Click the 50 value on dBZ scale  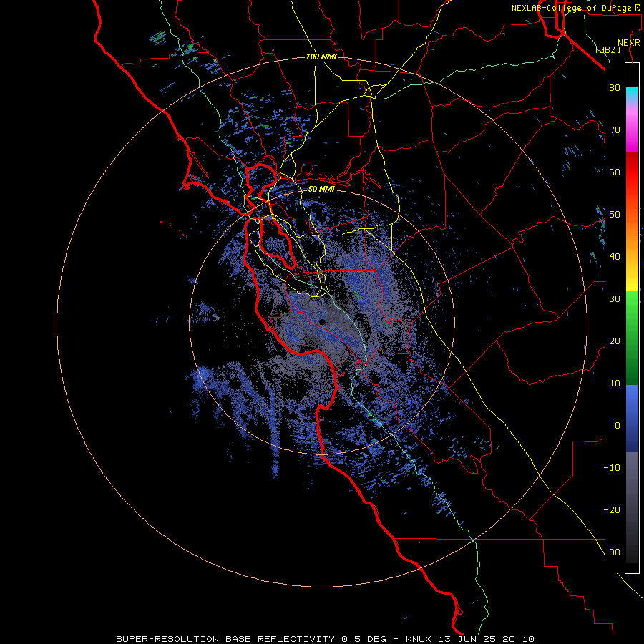point(615,215)
